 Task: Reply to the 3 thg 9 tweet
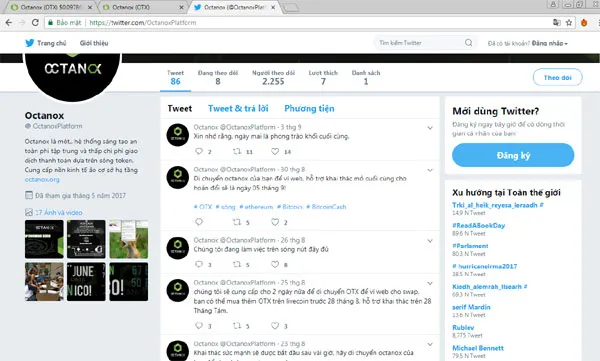click(x=199, y=151)
